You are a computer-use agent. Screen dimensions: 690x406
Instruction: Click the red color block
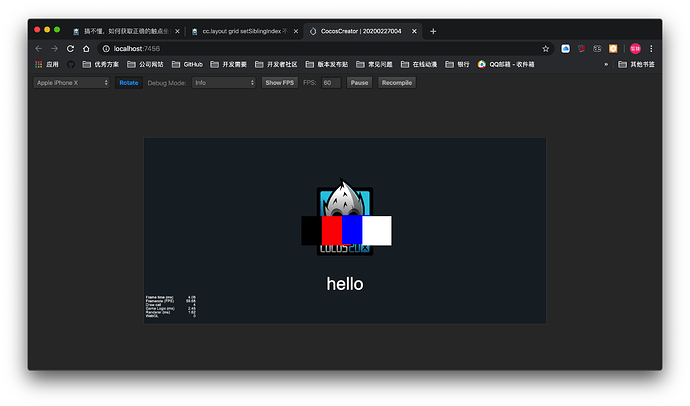[x=332, y=230]
